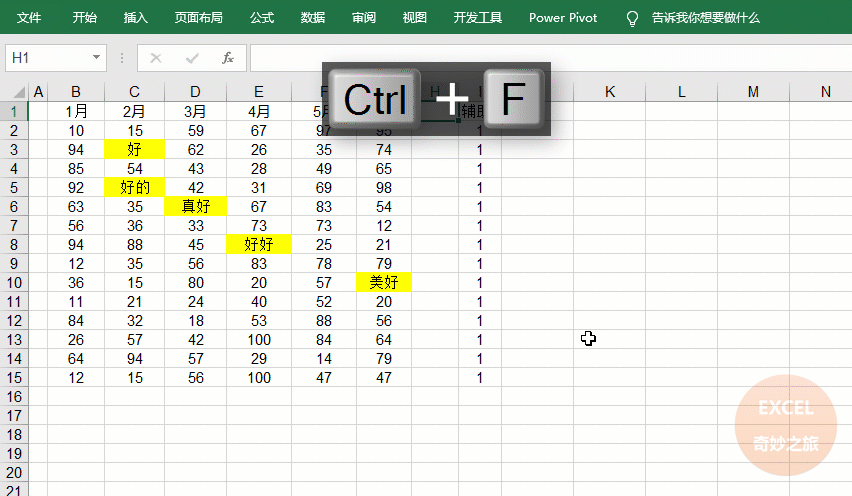Select column N header
Image resolution: width=852 pixels, height=496 pixels.
(x=822, y=92)
